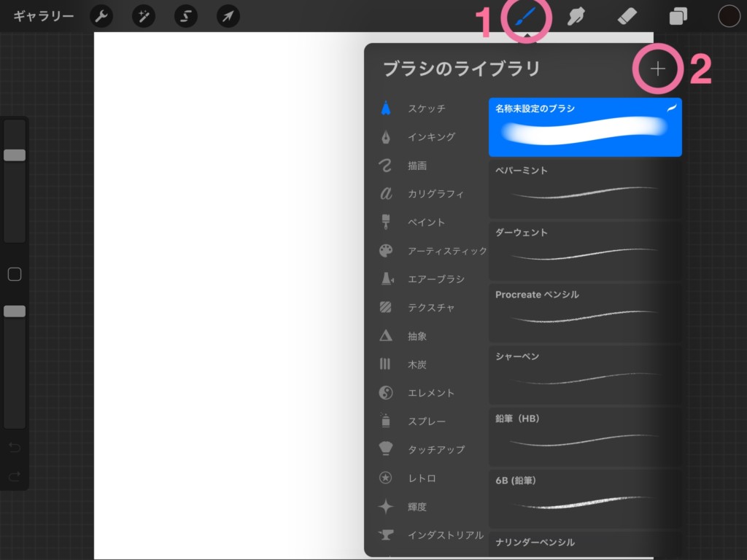This screenshot has height=560, width=747.
Task: Tap the Redo arrow on sidebar
Action: pos(15,475)
